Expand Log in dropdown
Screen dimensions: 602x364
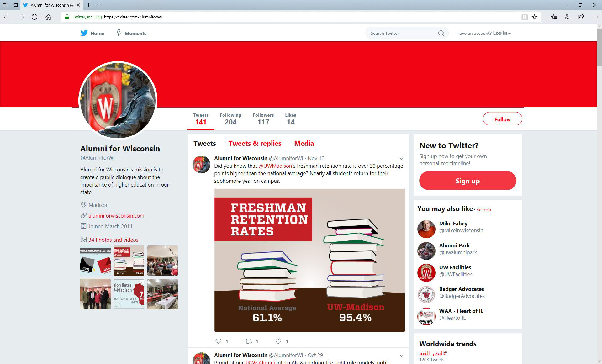click(x=502, y=33)
